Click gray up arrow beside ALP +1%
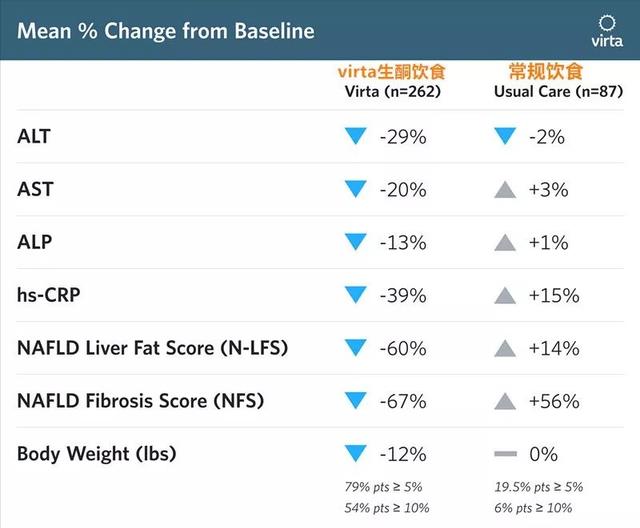640x528 pixels. [507, 242]
